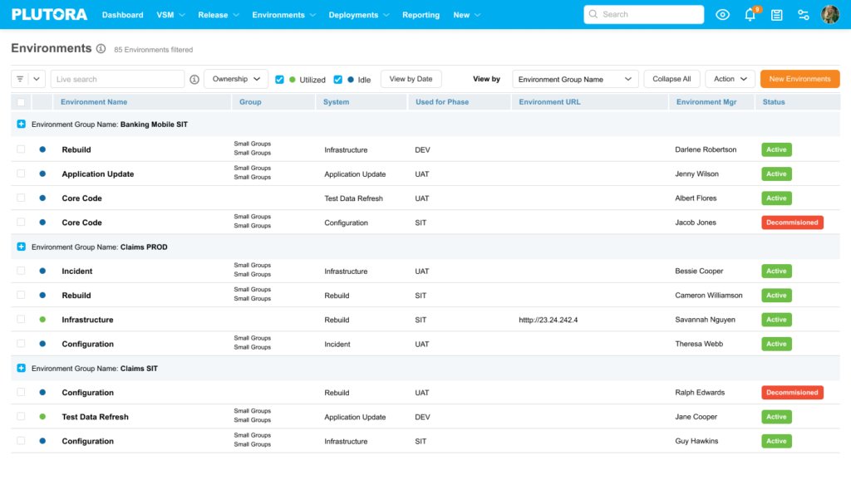
Task: Open the Deployments menu
Action: [x=359, y=15]
